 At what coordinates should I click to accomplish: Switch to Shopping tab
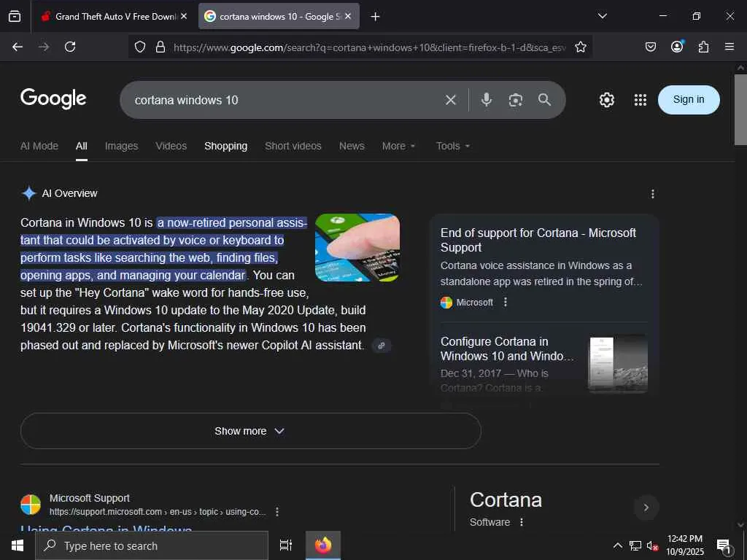pos(226,146)
